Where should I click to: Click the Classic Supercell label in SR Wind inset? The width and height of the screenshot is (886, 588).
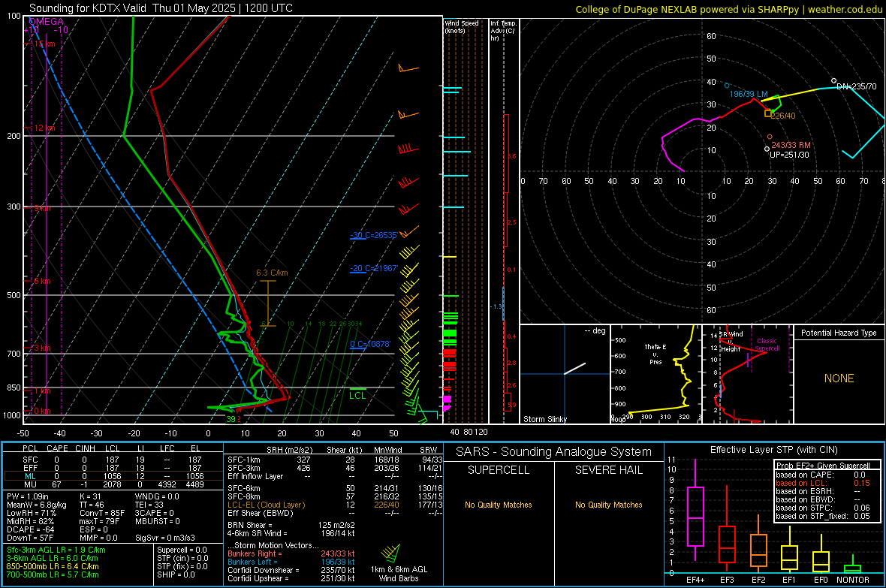point(767,345)
